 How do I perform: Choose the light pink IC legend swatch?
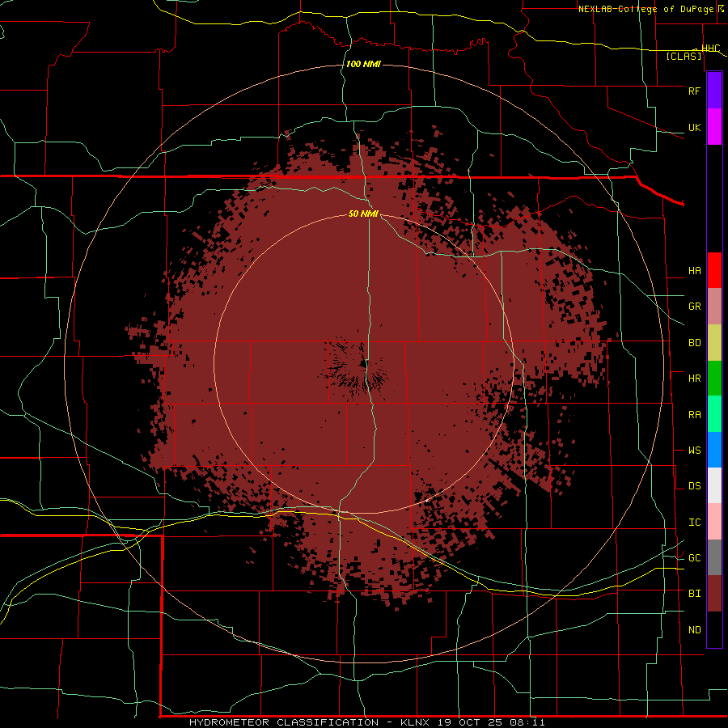tap(714, 522)
